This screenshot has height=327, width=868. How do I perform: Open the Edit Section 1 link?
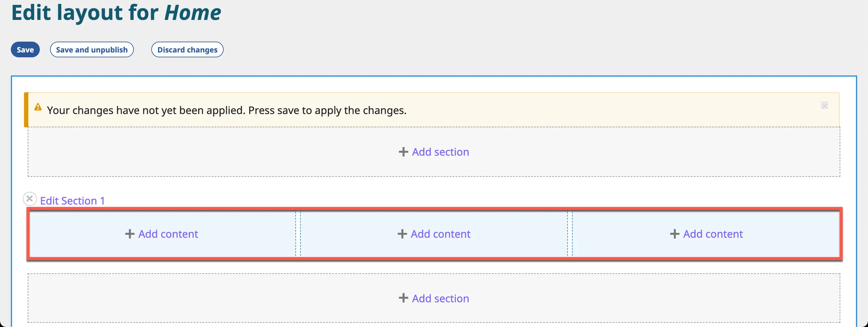[x=72, y=201]
